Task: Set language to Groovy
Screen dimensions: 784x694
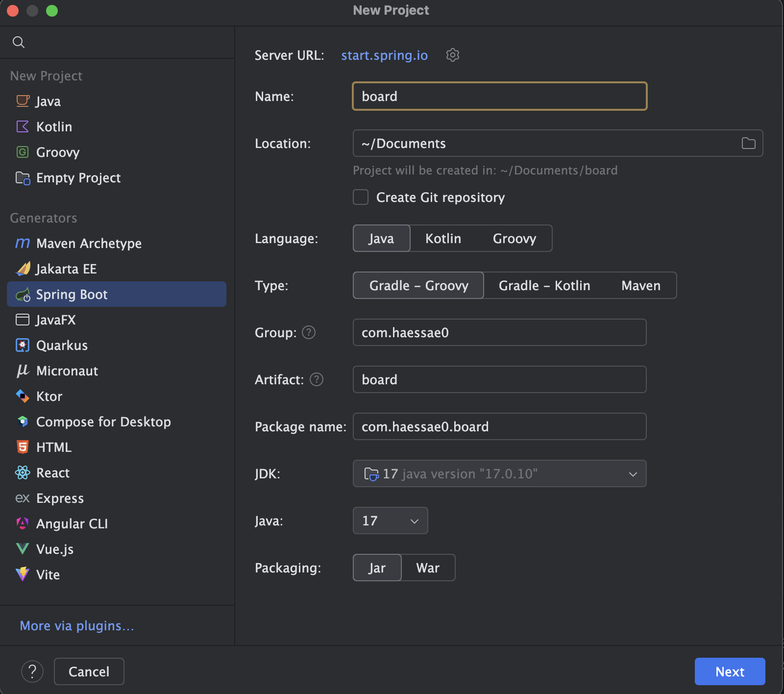Action: [514, 238]
